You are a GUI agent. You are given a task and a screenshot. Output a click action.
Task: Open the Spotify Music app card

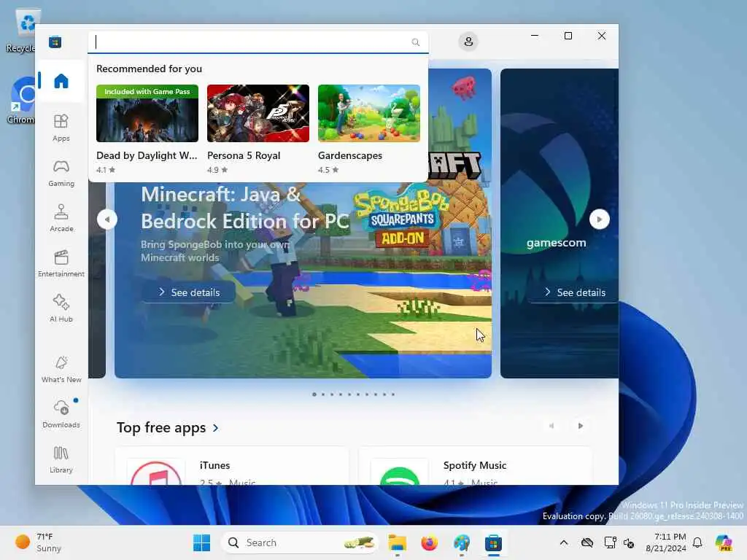tap(475, 466)
